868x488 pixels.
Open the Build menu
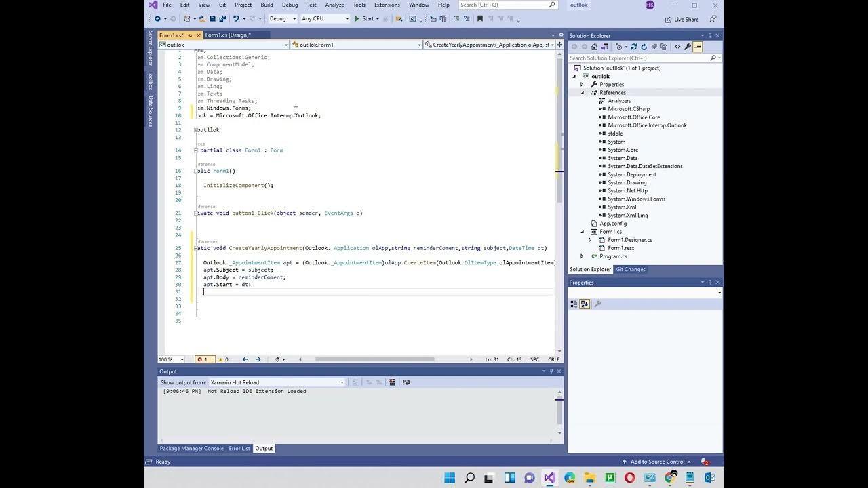pyautogui.click(x=267, y=5)
